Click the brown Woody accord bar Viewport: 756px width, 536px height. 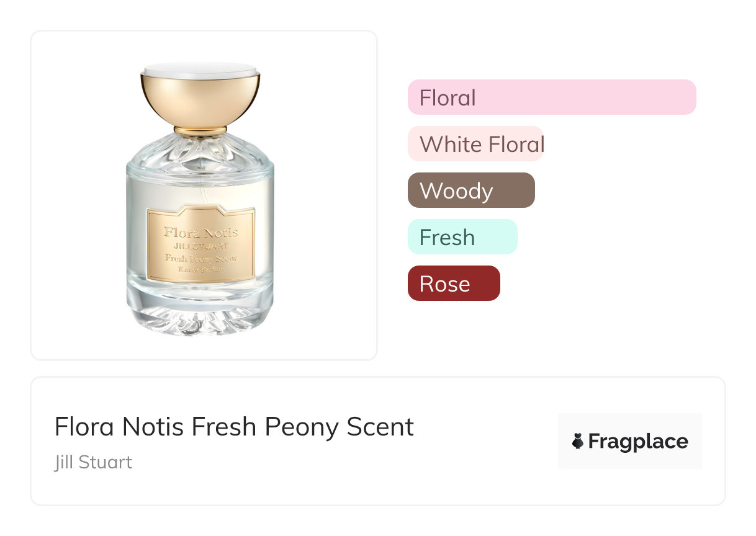[470, 190]
